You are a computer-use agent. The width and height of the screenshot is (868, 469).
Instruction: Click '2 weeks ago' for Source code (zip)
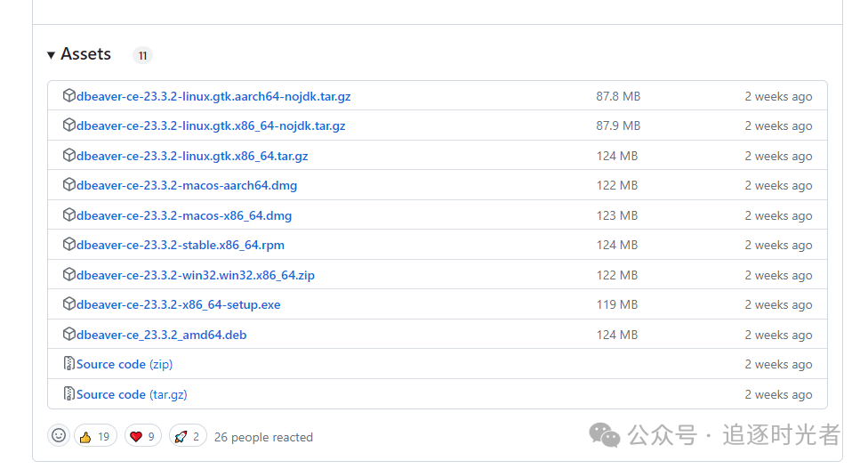coord(778,364)
